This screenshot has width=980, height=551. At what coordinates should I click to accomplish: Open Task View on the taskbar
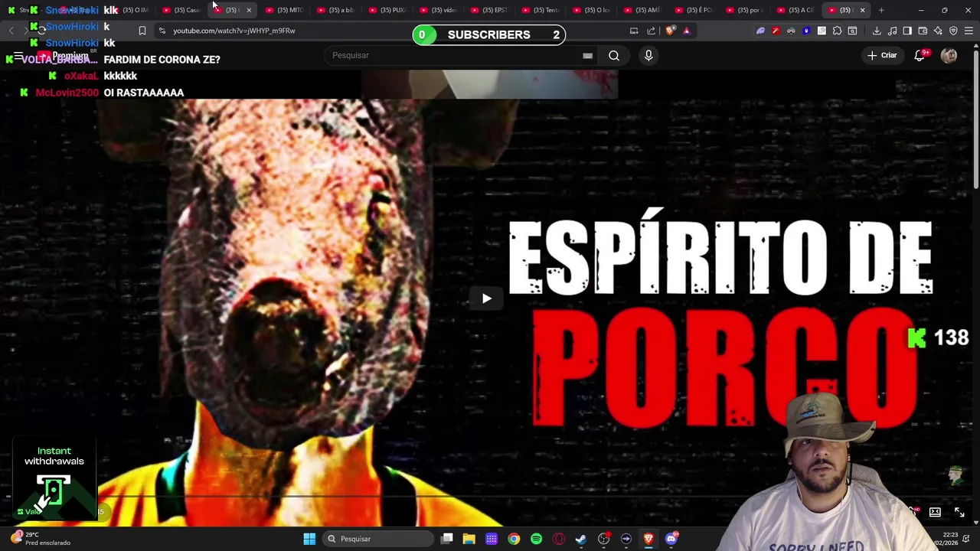point(447,539)
